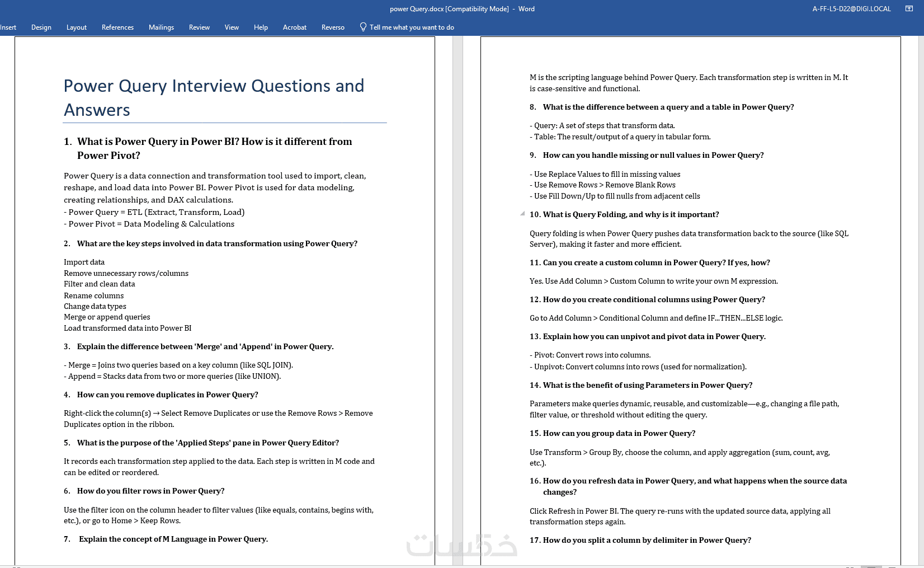Select the Acrobat tab
The height and width of the screenshot is (568, 924).
[295, 27]
